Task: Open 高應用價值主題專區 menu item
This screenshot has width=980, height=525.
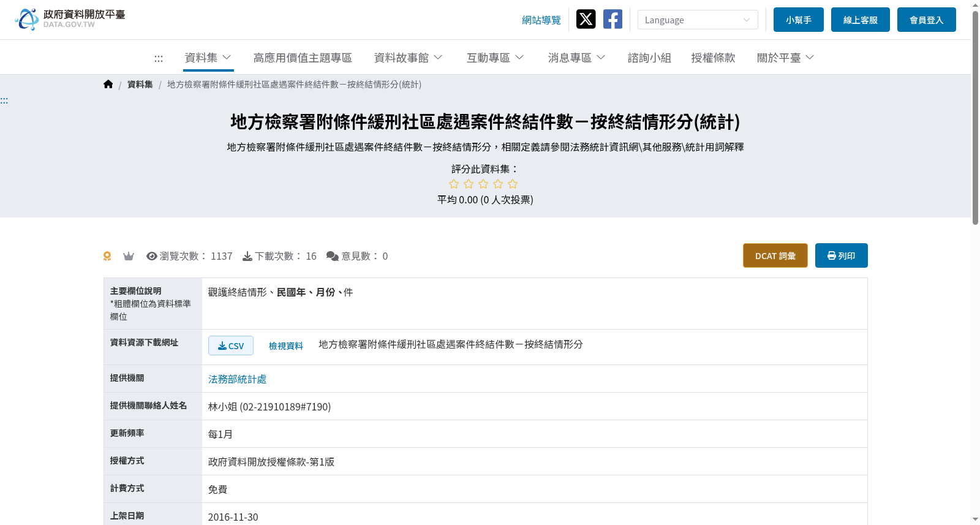Action: tap(303, 58)
